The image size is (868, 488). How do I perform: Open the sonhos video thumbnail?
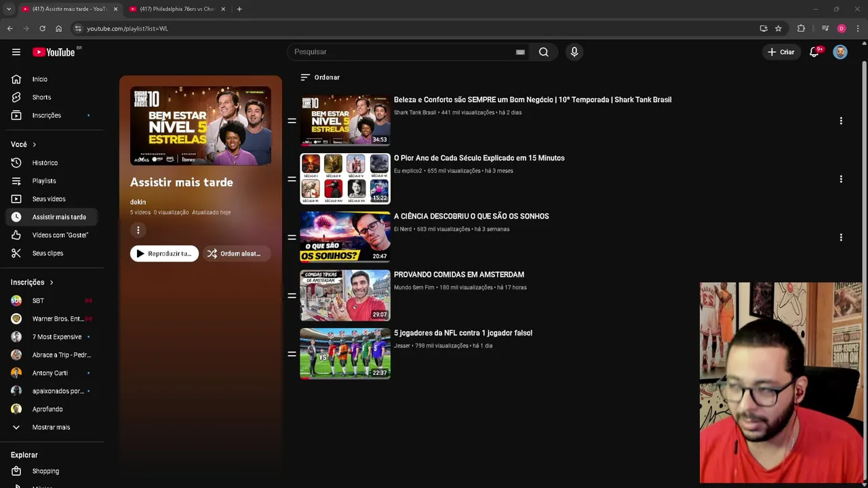point(345,237)
